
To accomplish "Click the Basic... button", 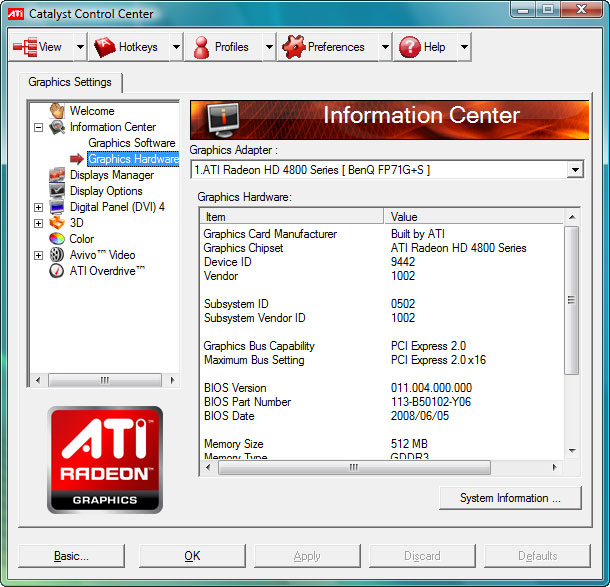I will tap(72, 556).
